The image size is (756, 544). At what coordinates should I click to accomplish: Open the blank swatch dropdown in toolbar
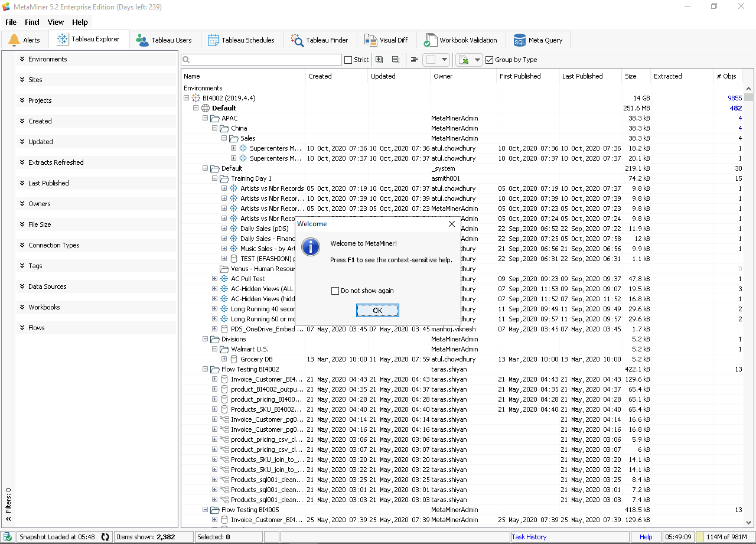[445, 60]
